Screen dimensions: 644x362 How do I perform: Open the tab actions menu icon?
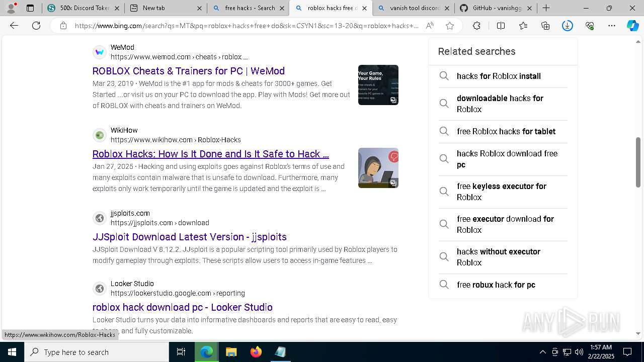coord(30,8)
